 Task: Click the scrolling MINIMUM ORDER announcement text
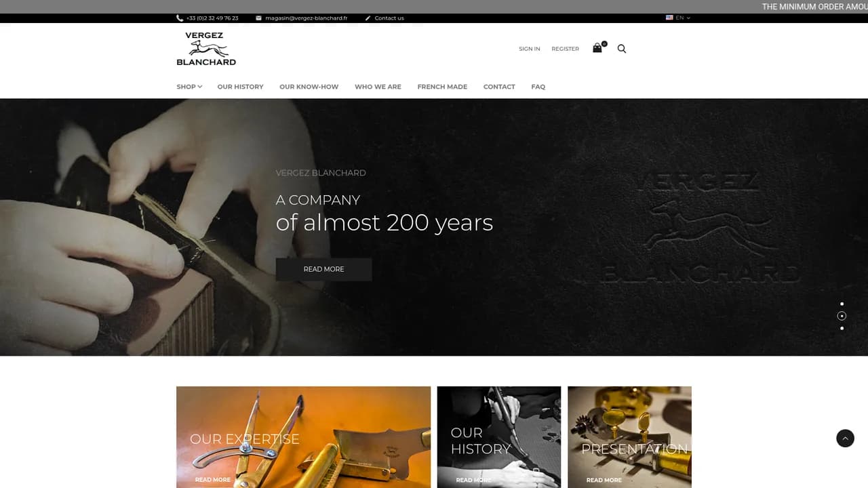point(814,7)
